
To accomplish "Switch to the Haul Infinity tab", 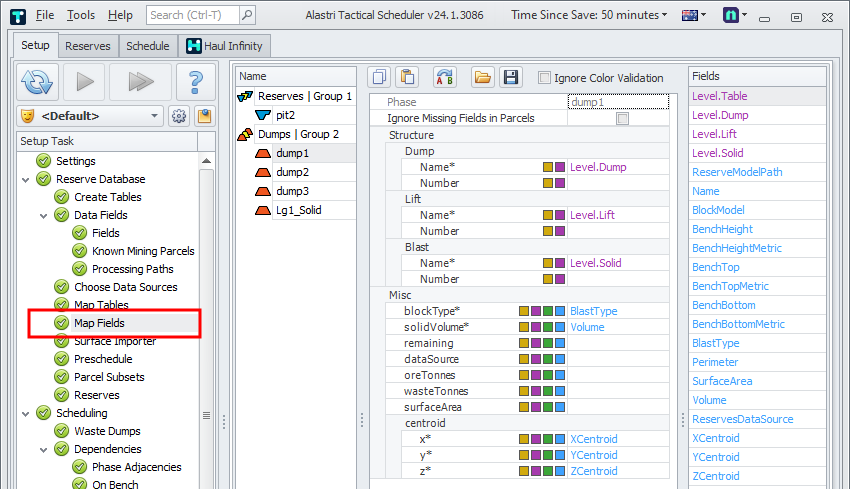I will point(222,46).
